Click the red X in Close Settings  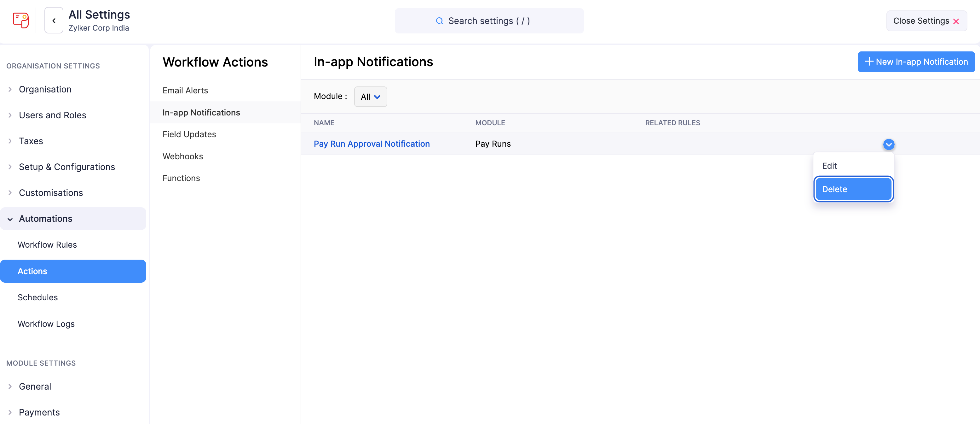tap(956, 21)
